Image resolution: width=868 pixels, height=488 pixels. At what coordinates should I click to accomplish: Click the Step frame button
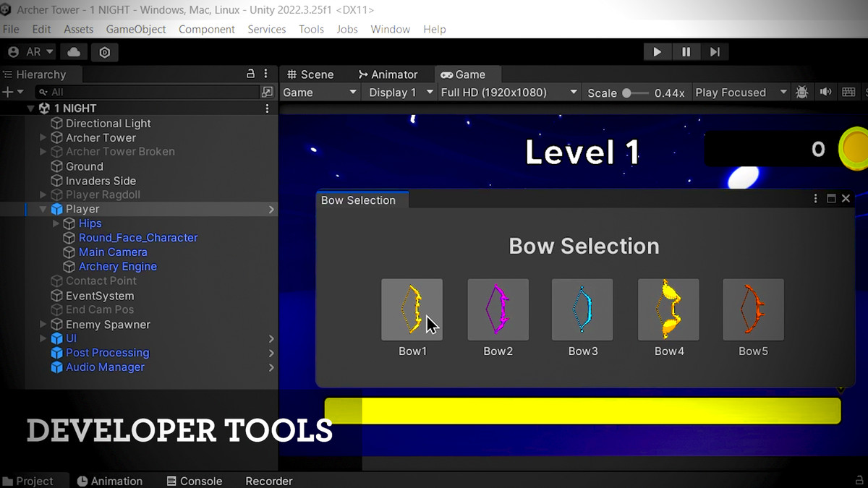tap(715, 52)
